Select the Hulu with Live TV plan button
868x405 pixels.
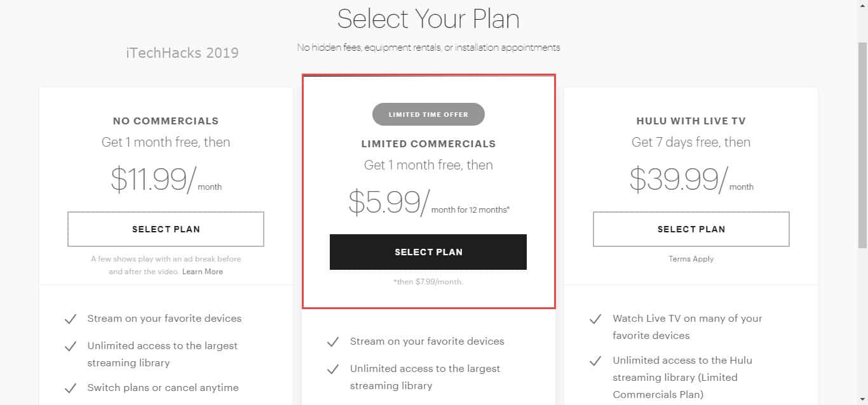point(691,229)
